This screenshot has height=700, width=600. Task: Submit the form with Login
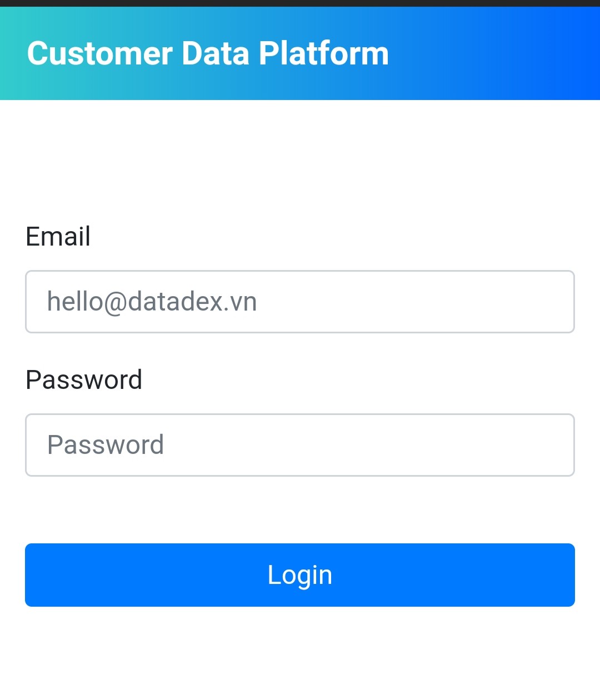[300, 575]
